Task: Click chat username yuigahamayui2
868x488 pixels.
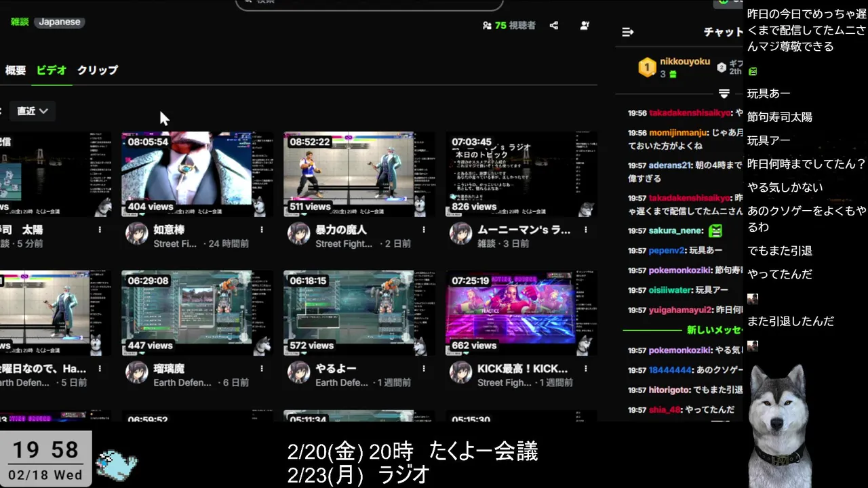Action: tap(681, 310)
